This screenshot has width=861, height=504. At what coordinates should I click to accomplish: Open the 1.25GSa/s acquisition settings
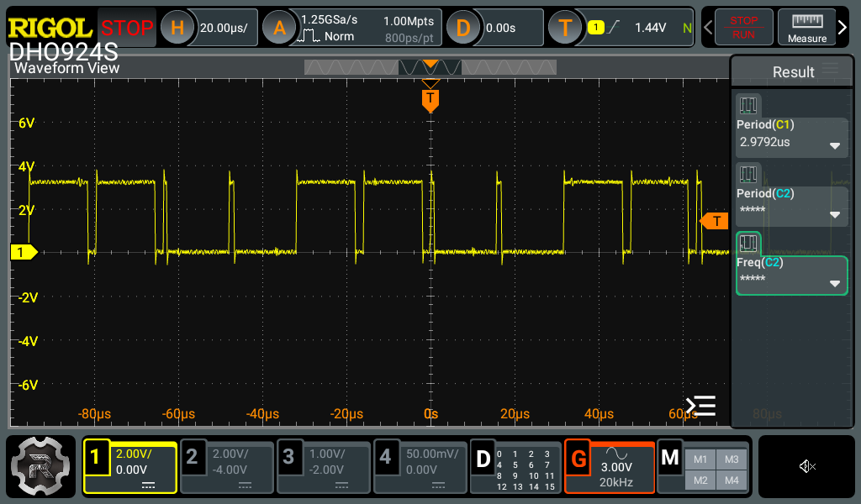(330, 20)
